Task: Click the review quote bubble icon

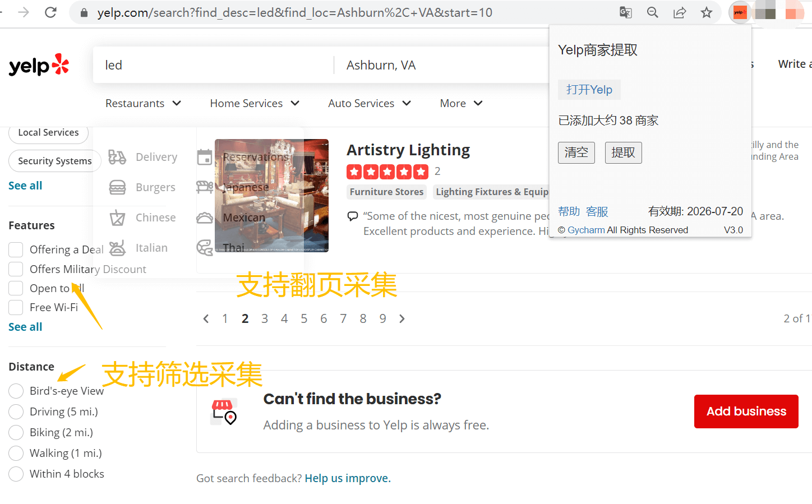Action: pos(353,216)
